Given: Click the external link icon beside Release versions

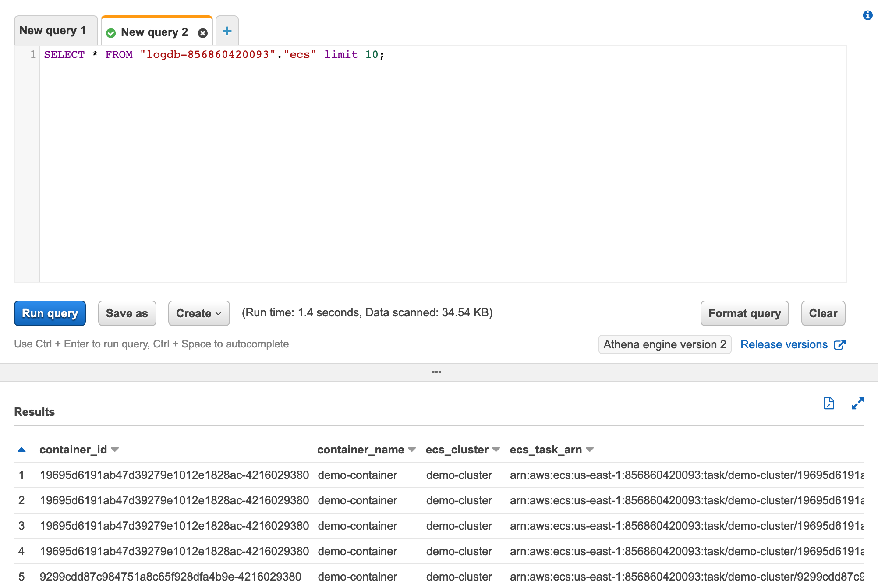Looking at the screenshot, I should [839, 345].
